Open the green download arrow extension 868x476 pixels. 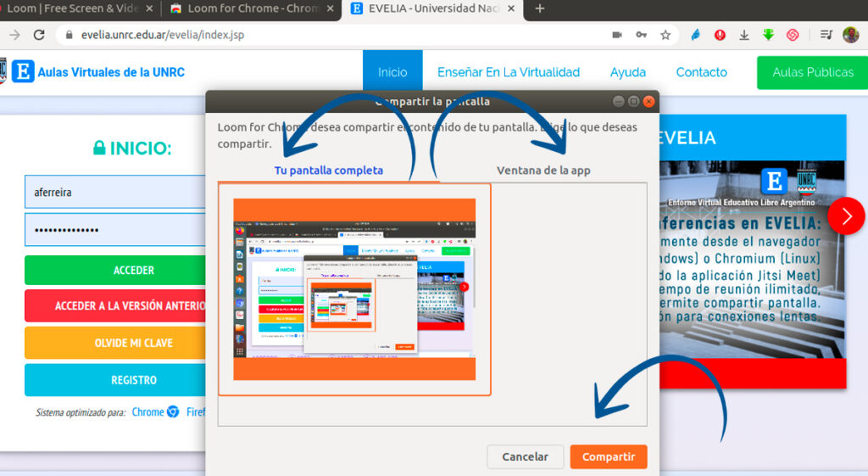[x=768, y=35]
